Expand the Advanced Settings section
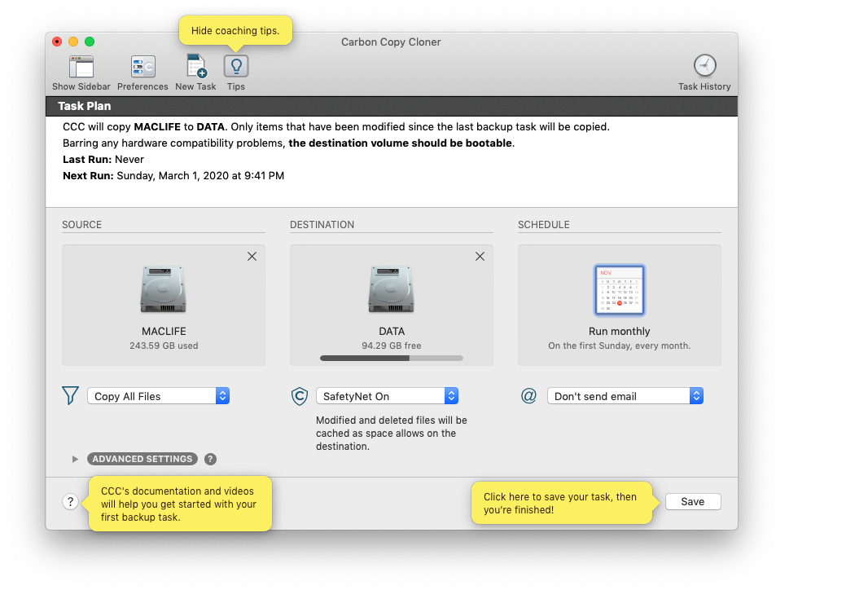The image size is (868, 590). pyautogui.click(x=142, y=459)
